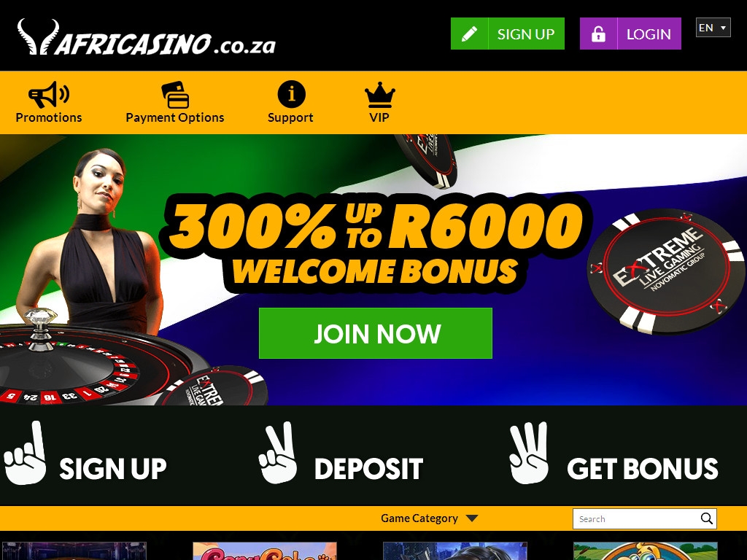
Task: Click the VIP crown icon
Action: 379,95
